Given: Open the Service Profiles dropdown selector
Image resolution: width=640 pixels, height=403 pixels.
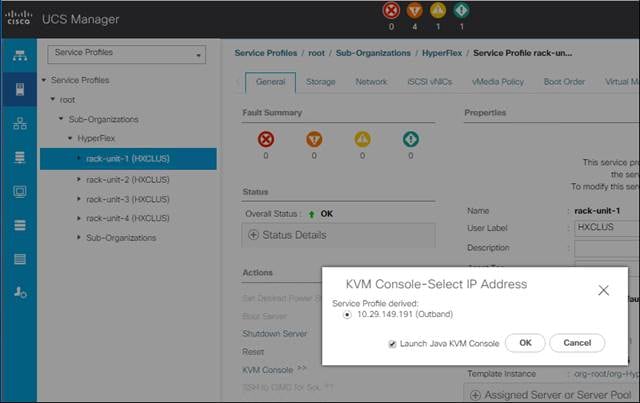Looking at the screenshot, I should (x=127, y=54).
